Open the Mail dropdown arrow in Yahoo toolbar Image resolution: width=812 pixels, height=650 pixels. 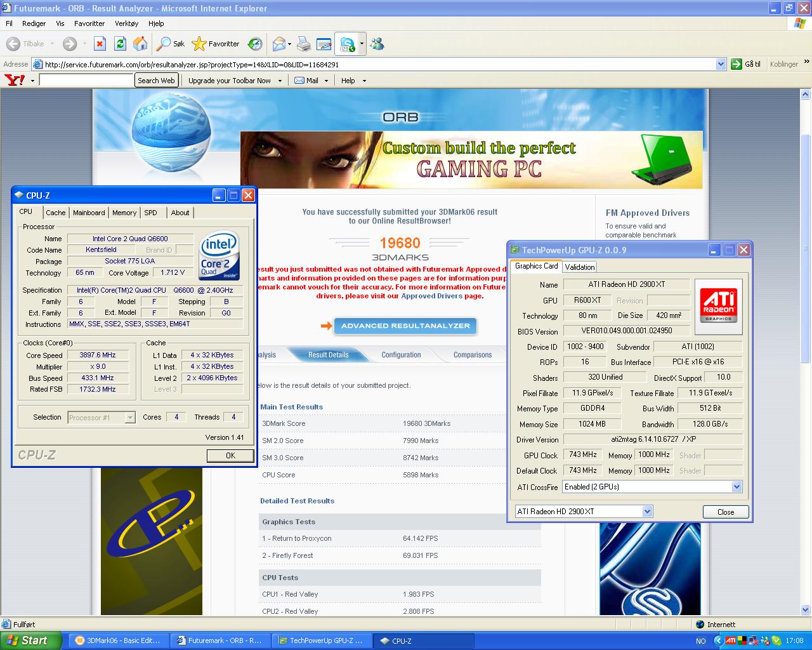click(326, 81)
